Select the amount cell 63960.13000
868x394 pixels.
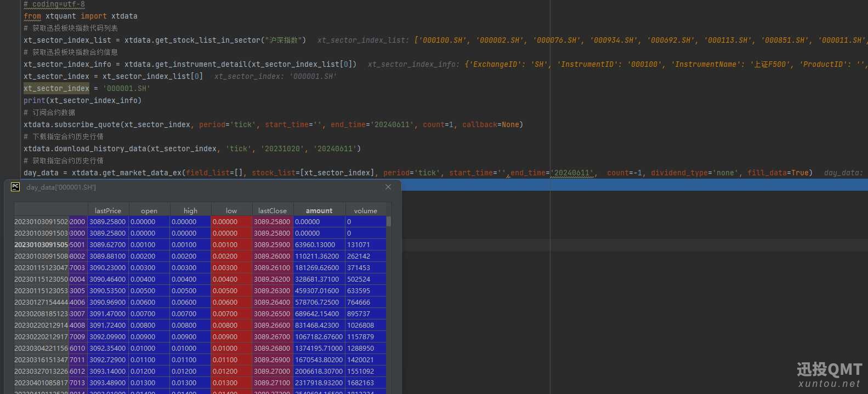point(315,245)
